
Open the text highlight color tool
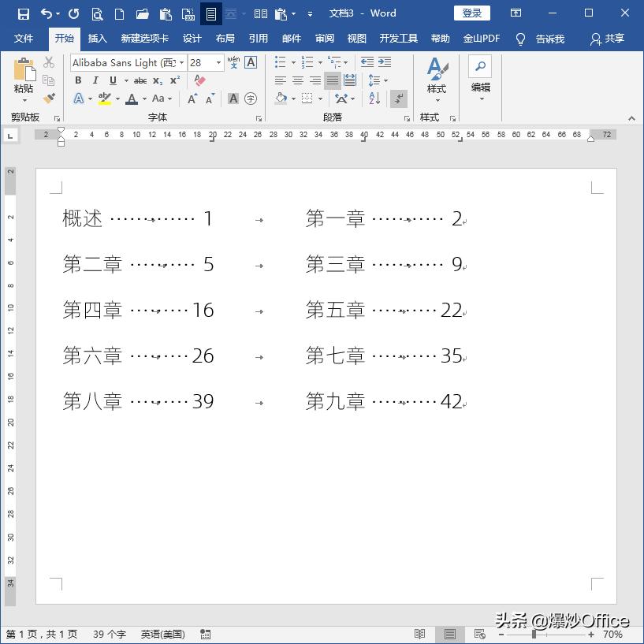tap(106, 98)
